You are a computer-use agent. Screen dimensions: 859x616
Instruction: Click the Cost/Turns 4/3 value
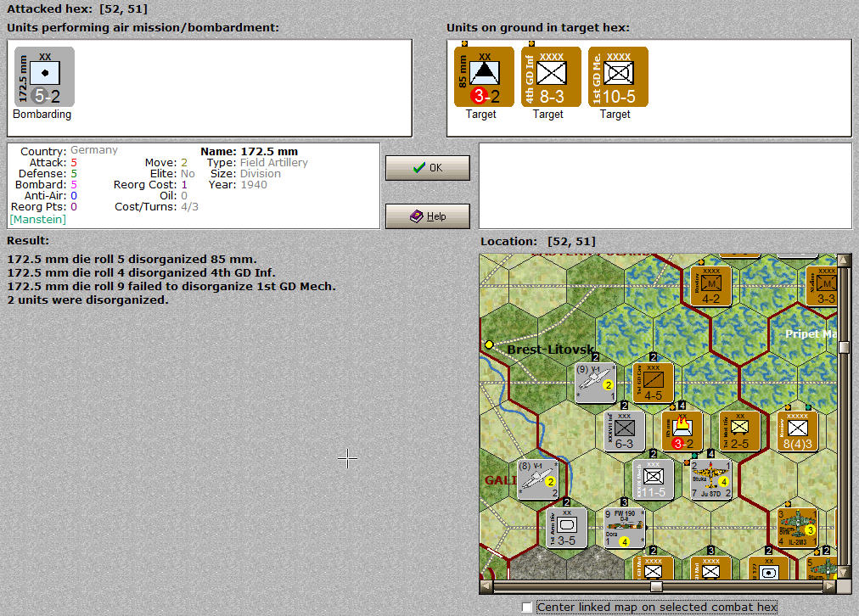189,207
